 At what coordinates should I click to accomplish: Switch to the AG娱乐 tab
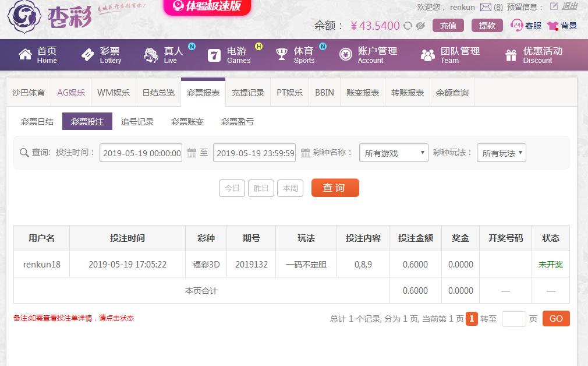coord(71,92)
